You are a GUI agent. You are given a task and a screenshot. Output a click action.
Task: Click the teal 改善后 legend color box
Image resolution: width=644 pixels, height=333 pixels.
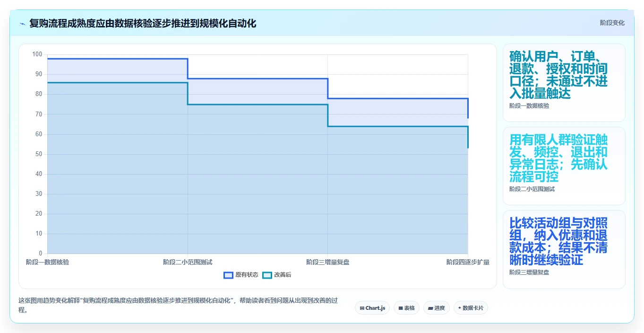point(267,275)
